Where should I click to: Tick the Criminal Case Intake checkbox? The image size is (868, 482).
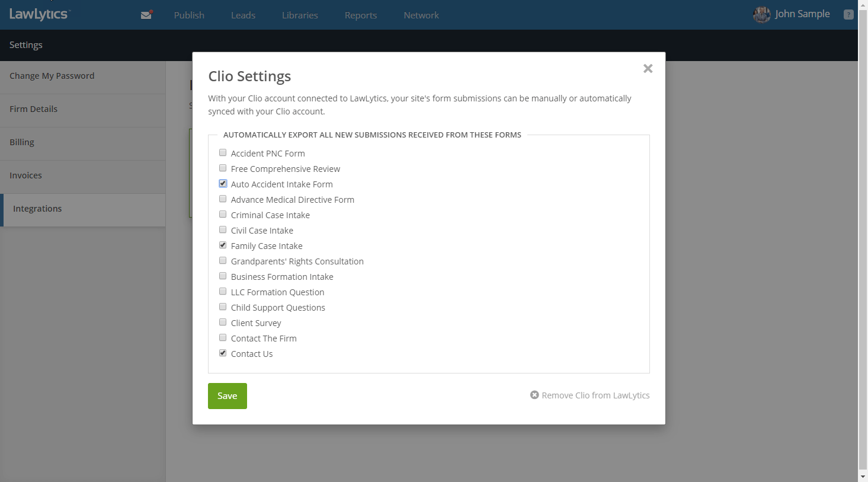pyautogui.click(x=223, y=215)
